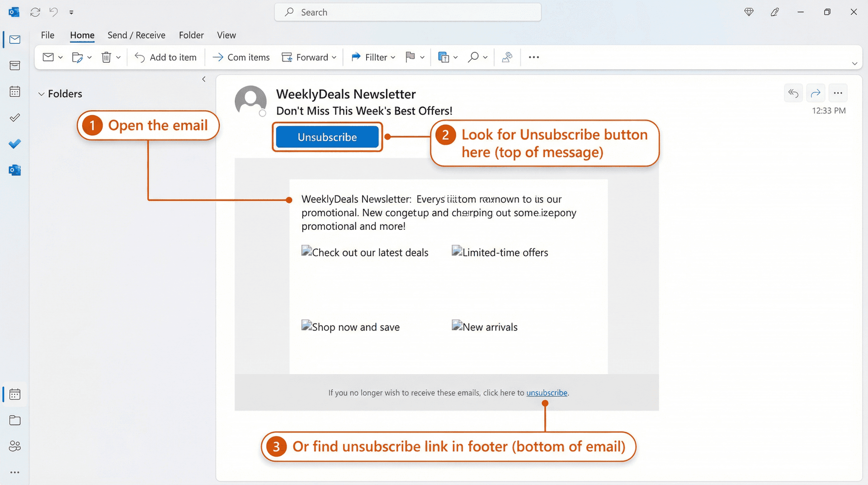The image size is (868, 485).
Task: Click the Outlook app icon in sidebar
Action: (x=14, y=170)
